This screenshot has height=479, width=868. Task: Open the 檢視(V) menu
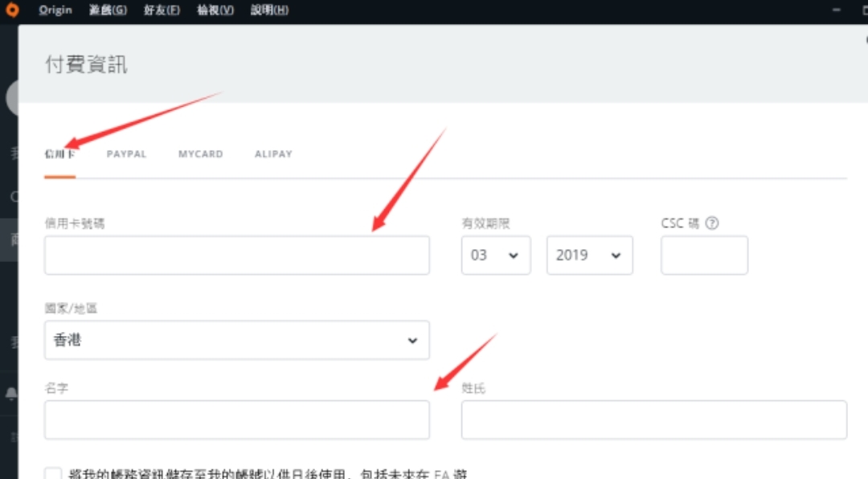tap(215, 10)
